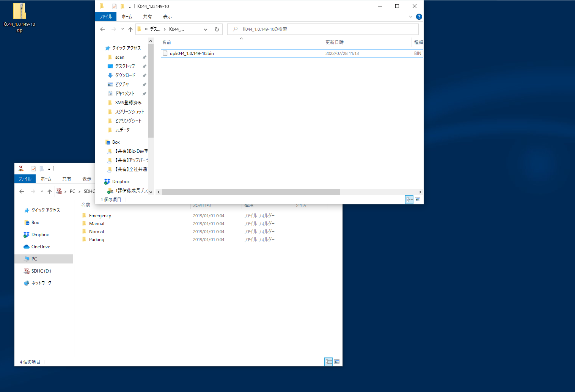Viewport: 575px width, 392px height.
Task: Click back arrow in K044 window
Action: click(102, 29)
